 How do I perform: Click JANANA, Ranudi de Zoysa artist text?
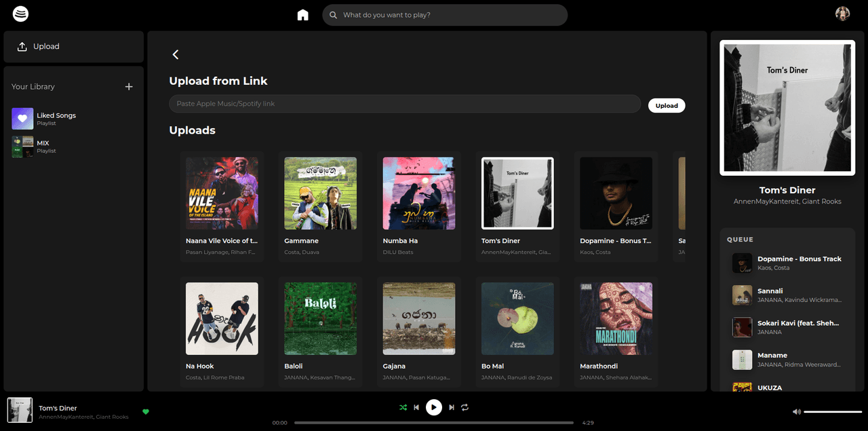[x=517, y=377]
